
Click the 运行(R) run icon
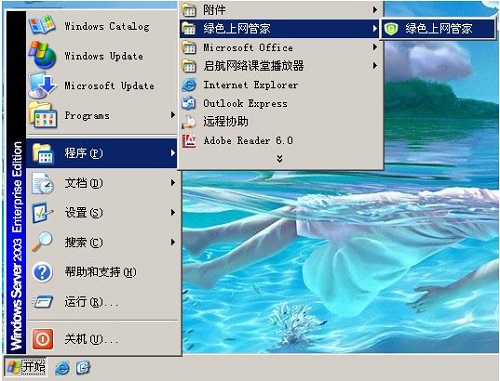42,302
